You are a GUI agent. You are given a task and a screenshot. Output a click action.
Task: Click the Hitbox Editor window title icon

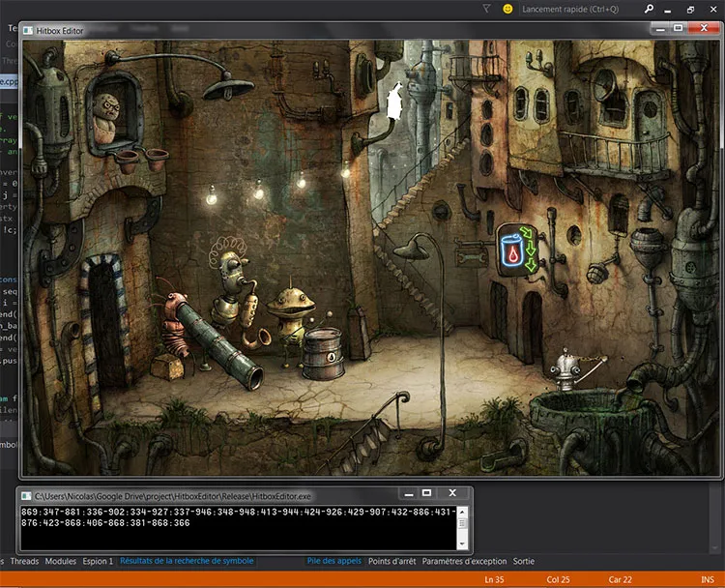click(28, 31)
